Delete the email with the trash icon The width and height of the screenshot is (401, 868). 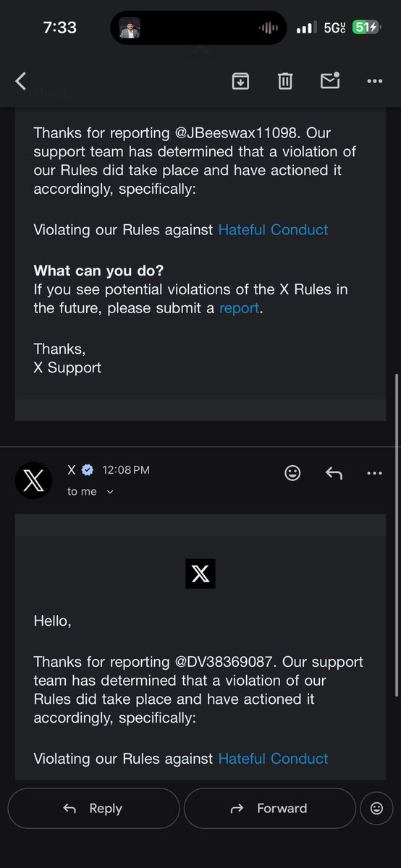pyautogui.click(x=285, y=81)
